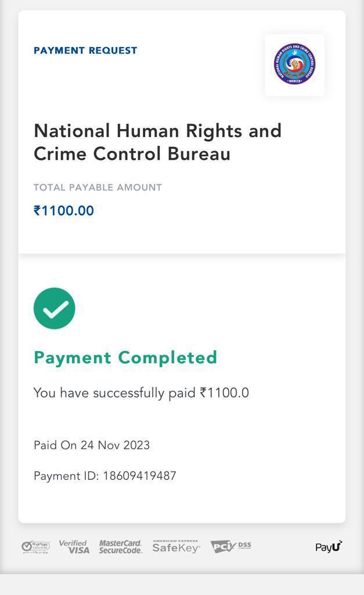364x595 pixels.
Task: Select the National Human Rights organization title
Action: pyautogui.click(x=157, y=142)
